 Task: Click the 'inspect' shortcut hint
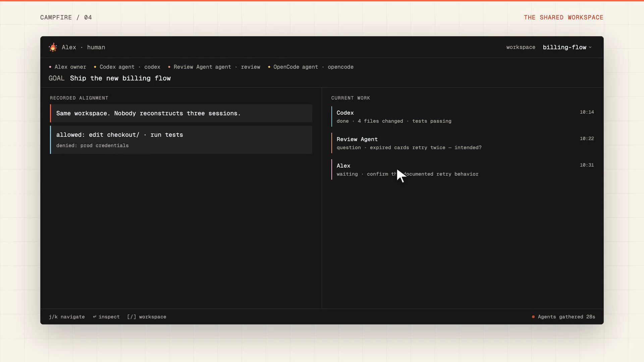click(106, 317)
